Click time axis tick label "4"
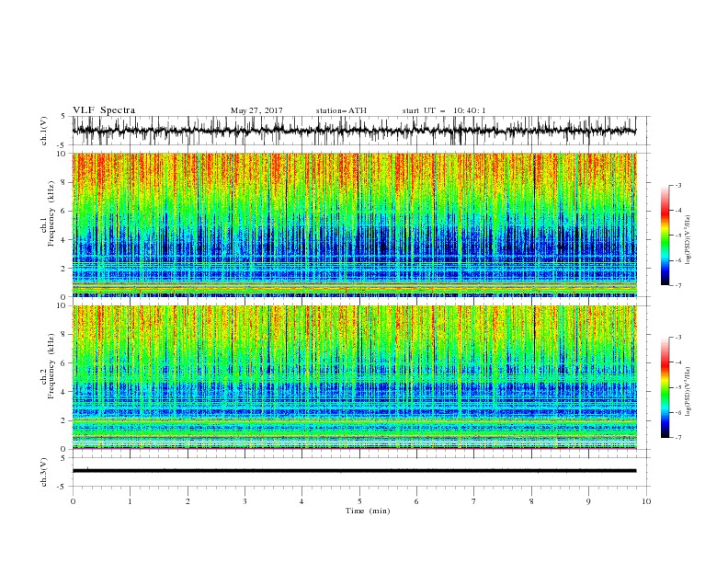Screen dimensions: 728x563 click(x=301, y=501)
